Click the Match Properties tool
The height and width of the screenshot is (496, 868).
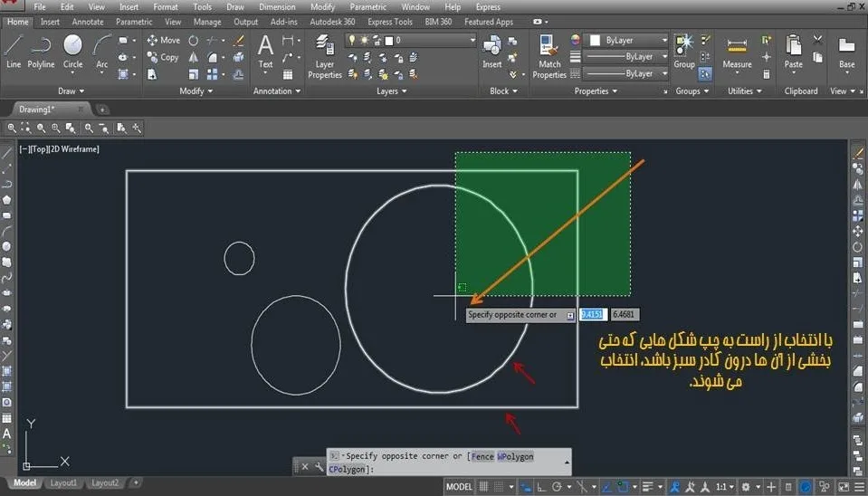(549, 56)
